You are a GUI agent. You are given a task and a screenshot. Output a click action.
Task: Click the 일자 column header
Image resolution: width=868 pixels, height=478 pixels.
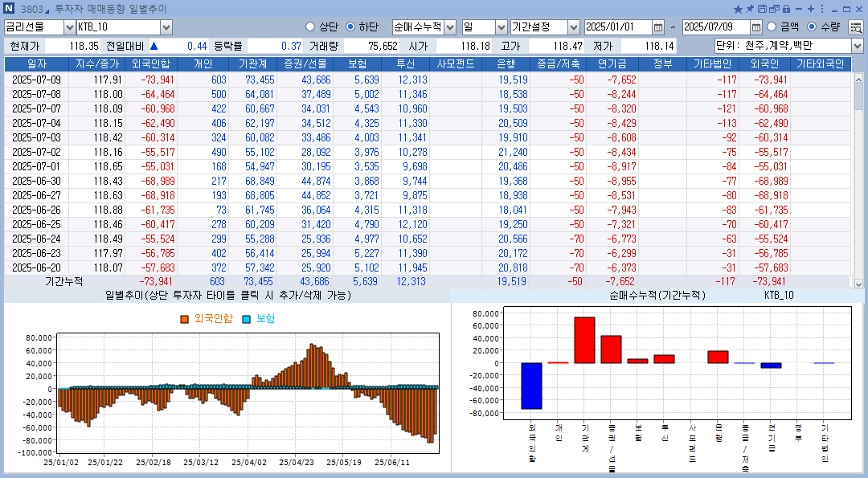[36, 64]
